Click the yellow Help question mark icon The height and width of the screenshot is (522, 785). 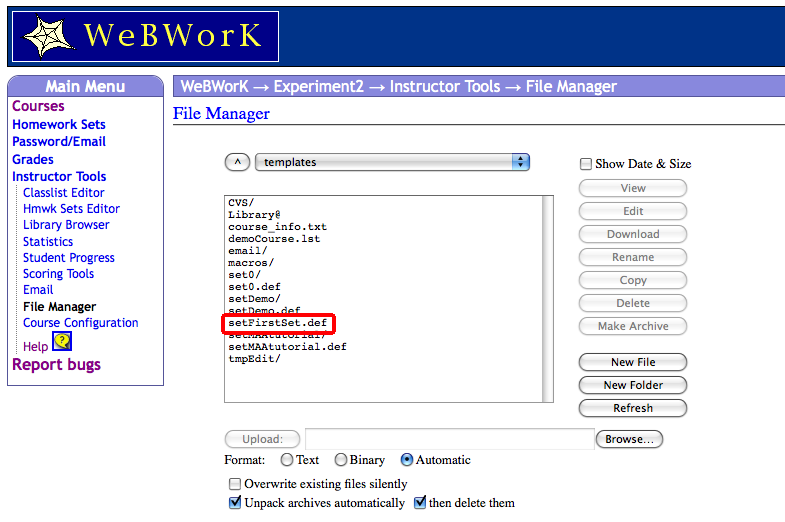point(62,342)
